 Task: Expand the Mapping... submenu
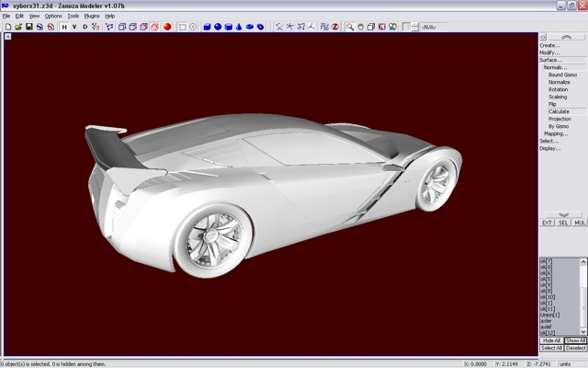click(555, 133)
